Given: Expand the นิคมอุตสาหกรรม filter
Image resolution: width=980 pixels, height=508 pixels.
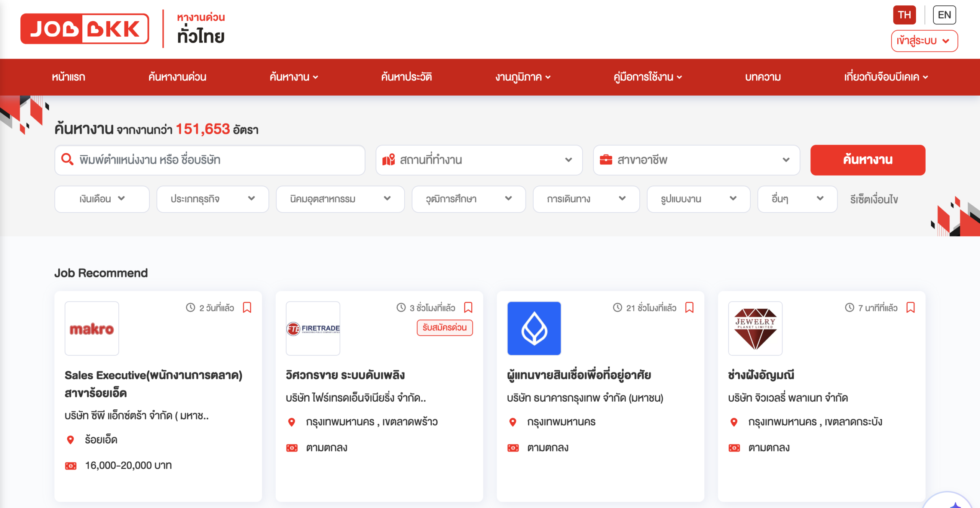Looking at the screenshot, I should coord(340,199).
